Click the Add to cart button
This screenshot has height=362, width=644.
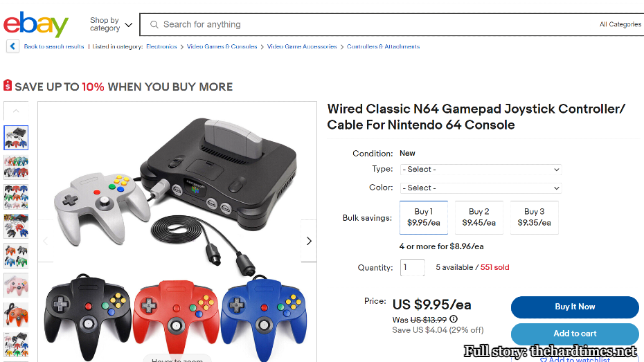pyautogui.click(x=575, y=334)
